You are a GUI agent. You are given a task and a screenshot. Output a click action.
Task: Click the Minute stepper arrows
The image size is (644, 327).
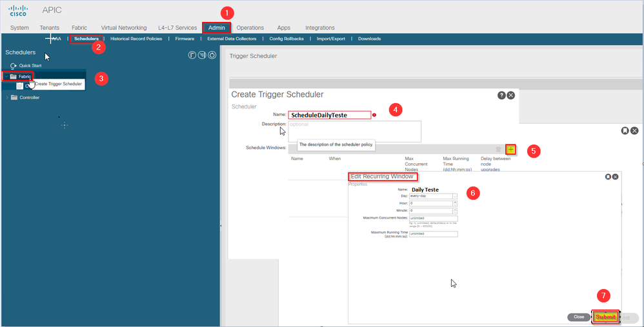pos(455,210)
